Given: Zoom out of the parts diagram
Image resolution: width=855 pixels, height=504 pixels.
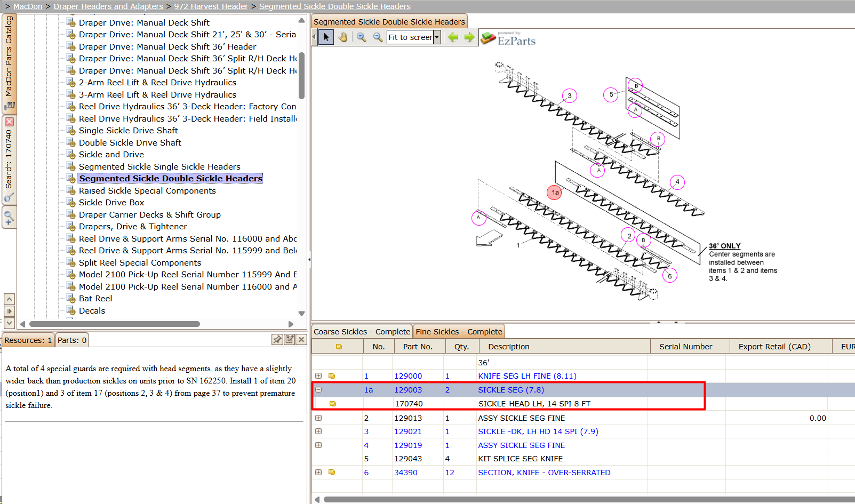Looking at the screenshot, I should [x=378, y=37].
